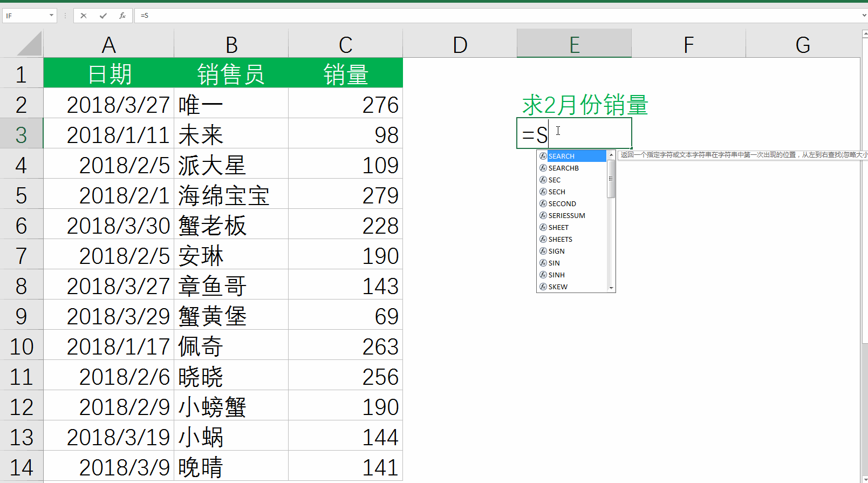
Task: Select column D header
Action: (460, 44)
